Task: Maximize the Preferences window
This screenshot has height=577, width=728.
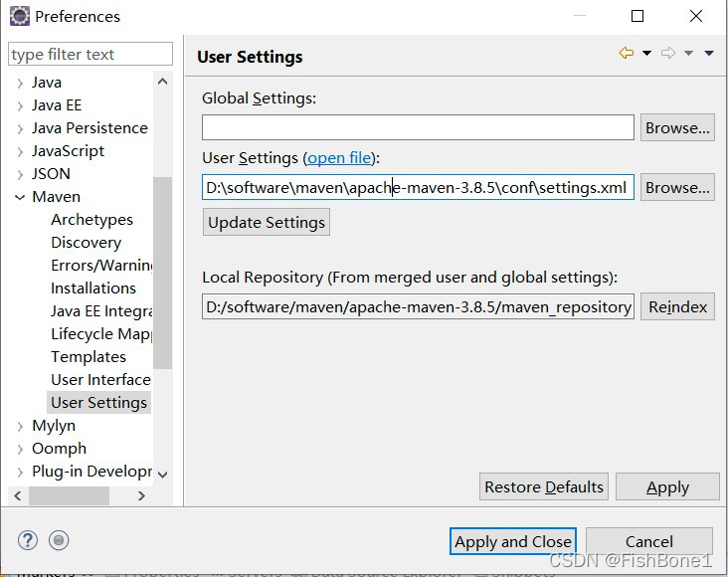Action: click(637, 16)
